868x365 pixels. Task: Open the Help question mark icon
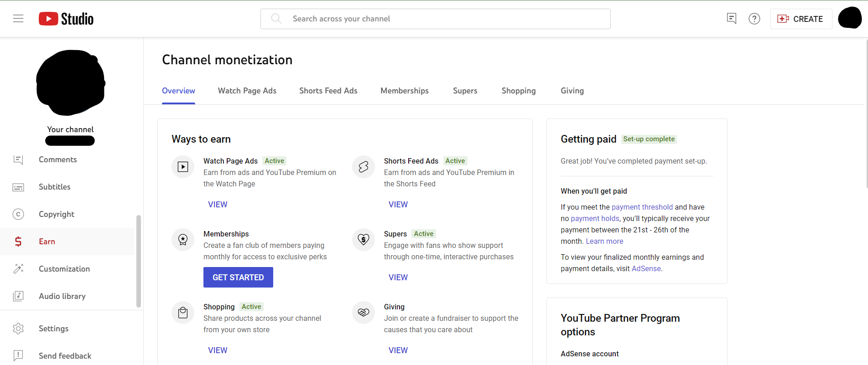pyautogui.click(x=754, y=19)
